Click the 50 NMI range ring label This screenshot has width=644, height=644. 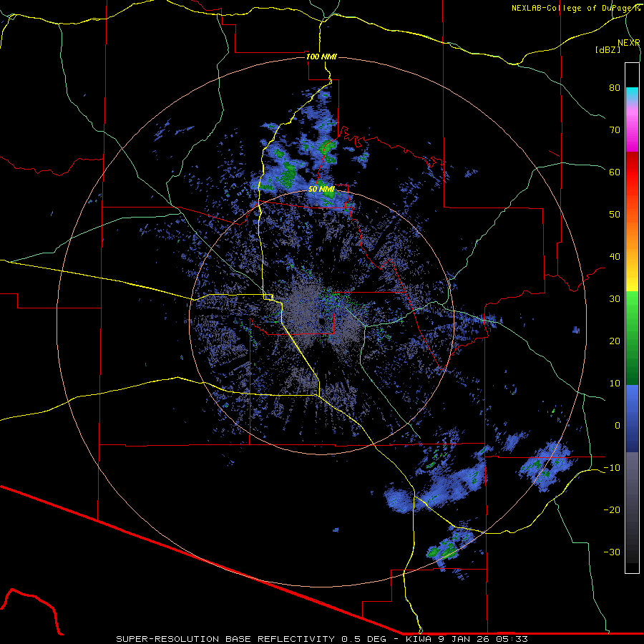321,190
